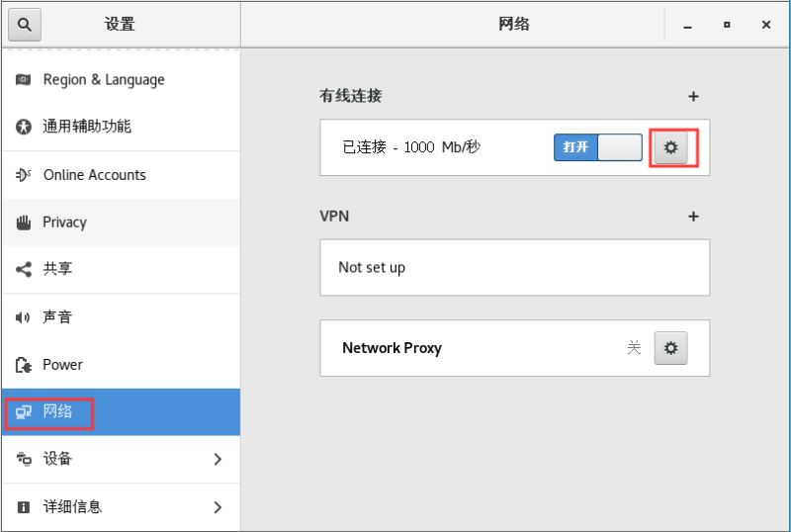Image resolution: width=791 pixels, height=532 pixels.
Task: Open Network Proxy gear settings
Action: pos(671,348)
